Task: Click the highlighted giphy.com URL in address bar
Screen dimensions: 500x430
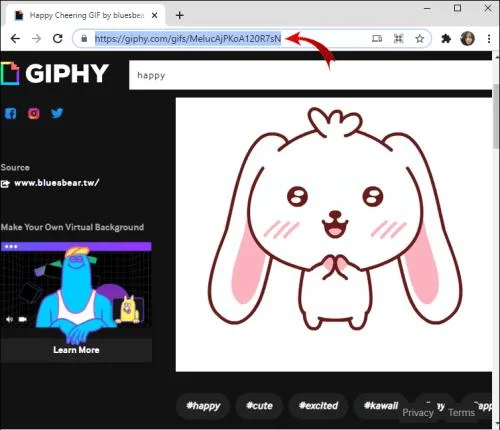Action: [x=188, y=39]
